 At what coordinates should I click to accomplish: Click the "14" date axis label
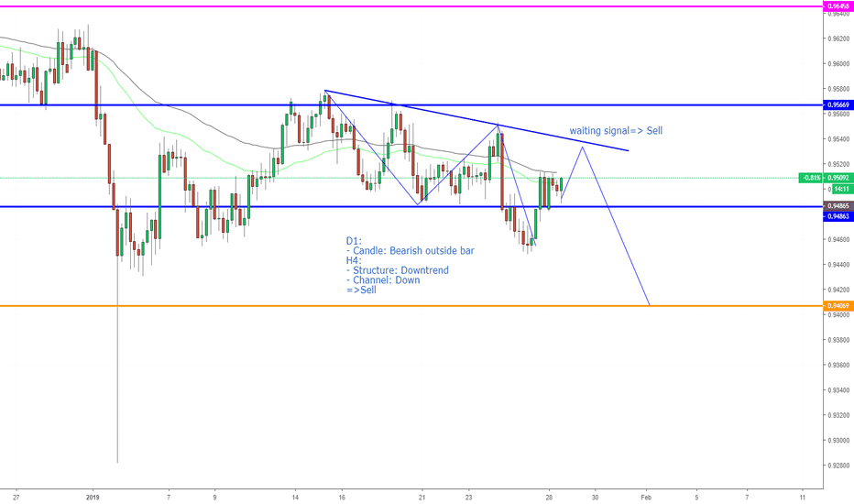coord(295,497)
